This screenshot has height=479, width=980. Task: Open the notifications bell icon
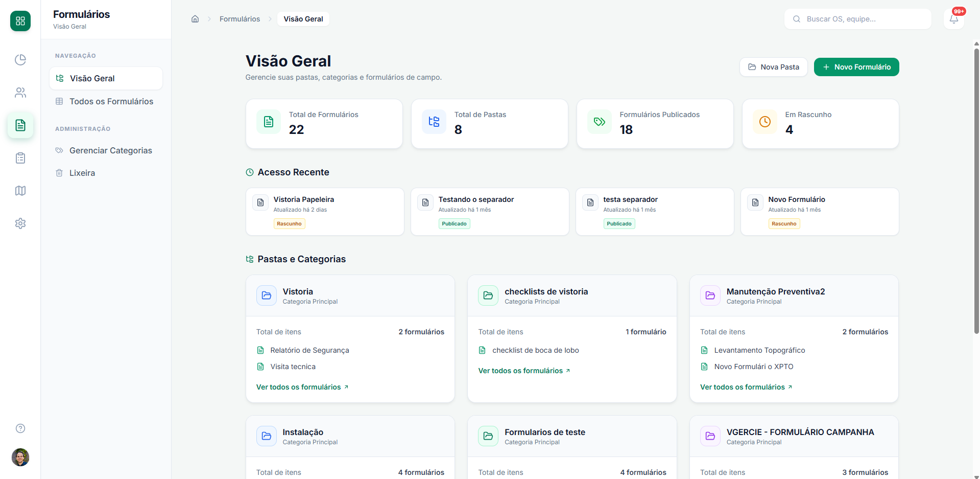[x=953, y=19]
